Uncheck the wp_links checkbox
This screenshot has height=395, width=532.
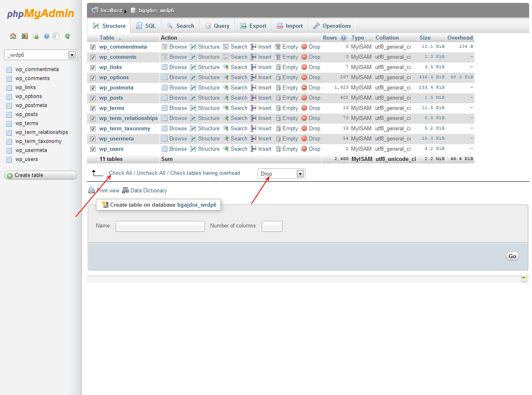click(93, 67)
